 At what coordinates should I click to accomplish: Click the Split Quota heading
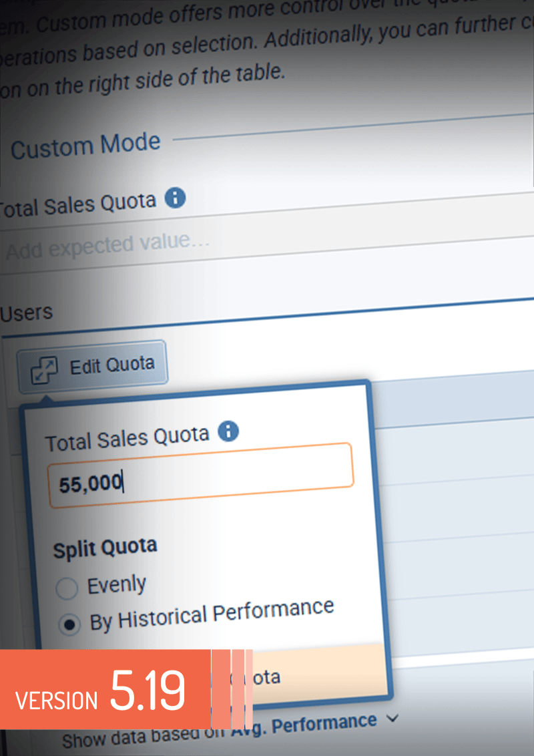105,548
